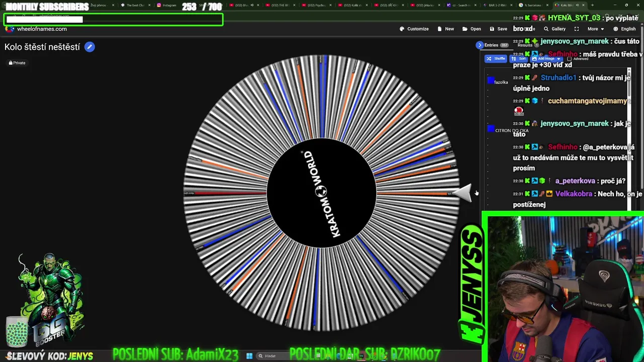The height and width of the screenshot is (362, 644).
Task: Sort the wheel entries
Action: click(519, 59)
